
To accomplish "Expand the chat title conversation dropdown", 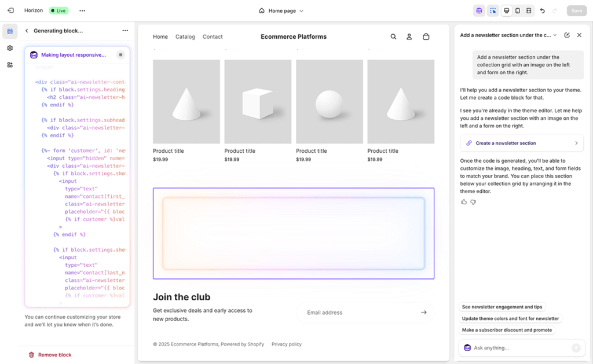I will click(x=555, y=35).
